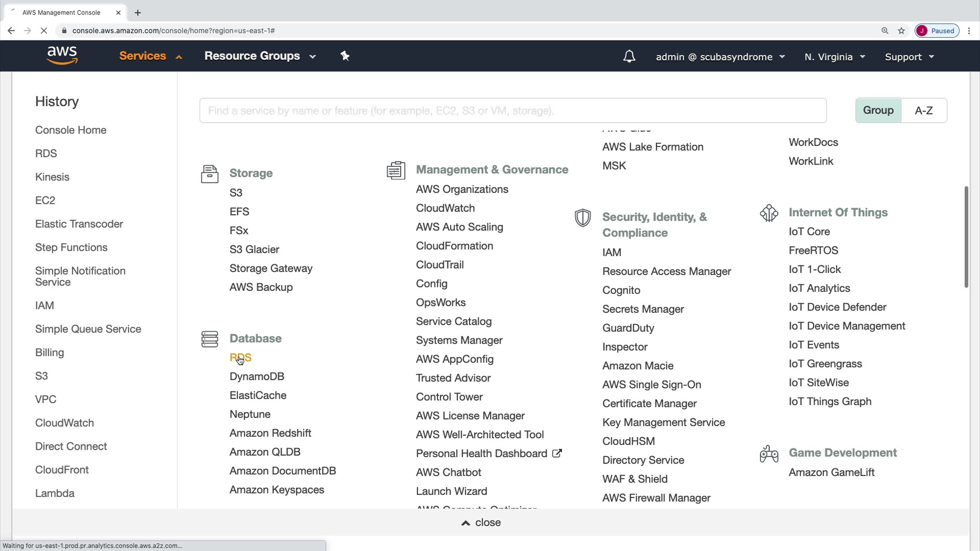The height and width of the screenshot is (551, 980).
Task: Click the Database category icon
Action: tap(210, 339)
